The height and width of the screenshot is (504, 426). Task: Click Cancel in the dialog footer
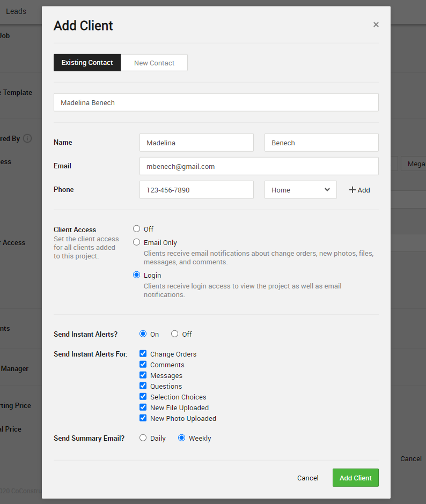(x=307, y=478)
